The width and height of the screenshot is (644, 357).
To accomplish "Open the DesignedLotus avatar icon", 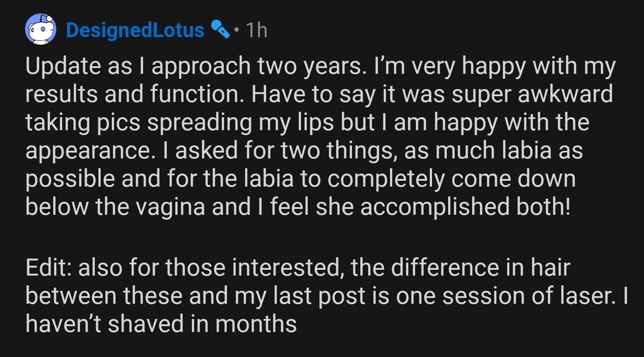I will click(41, 30).
